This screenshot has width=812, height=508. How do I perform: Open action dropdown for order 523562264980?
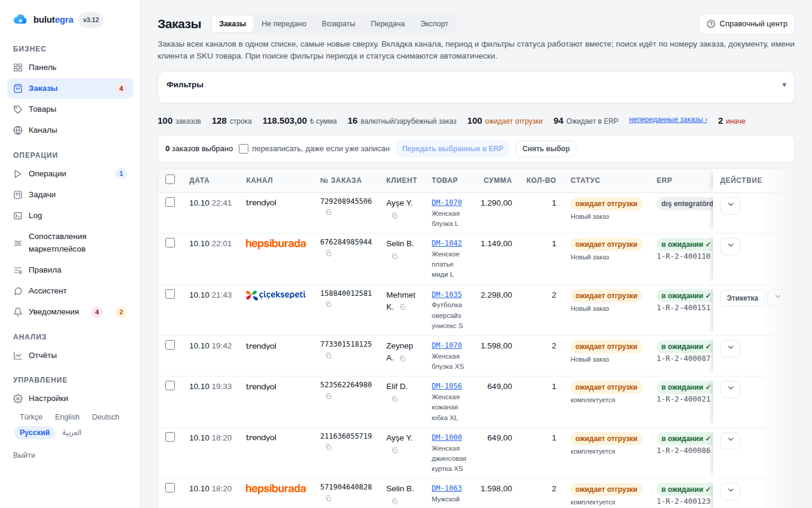(730, 389)
